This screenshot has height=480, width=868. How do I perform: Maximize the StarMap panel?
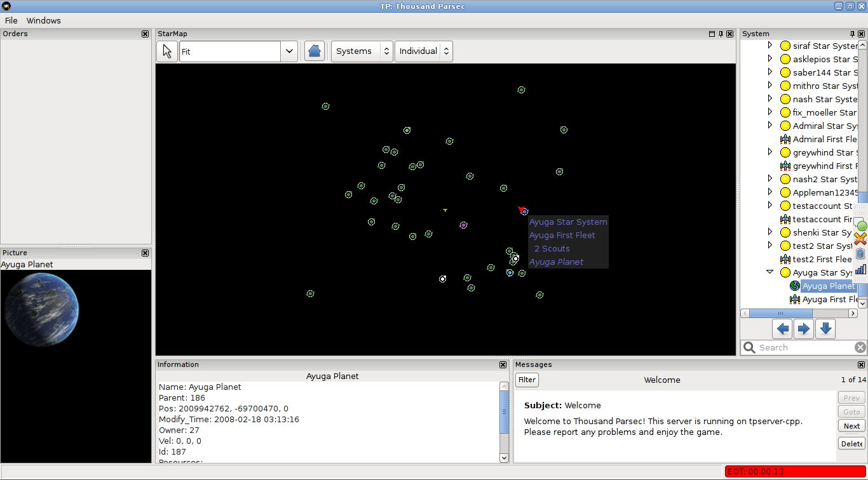[712, 34]
